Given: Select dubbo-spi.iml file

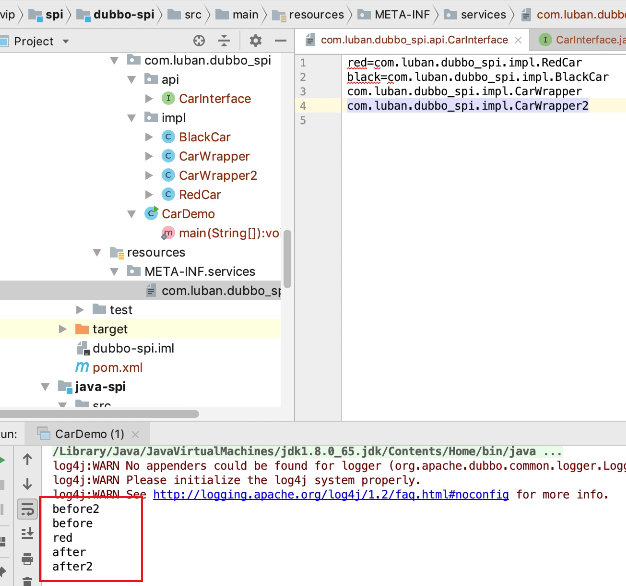Looking at the screenshot, I should tap(133, 348).
